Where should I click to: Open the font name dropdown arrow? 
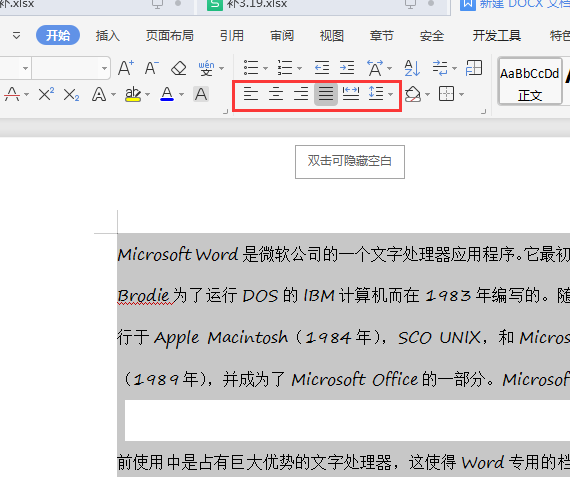pyautogui.click(x=25, y=68)
